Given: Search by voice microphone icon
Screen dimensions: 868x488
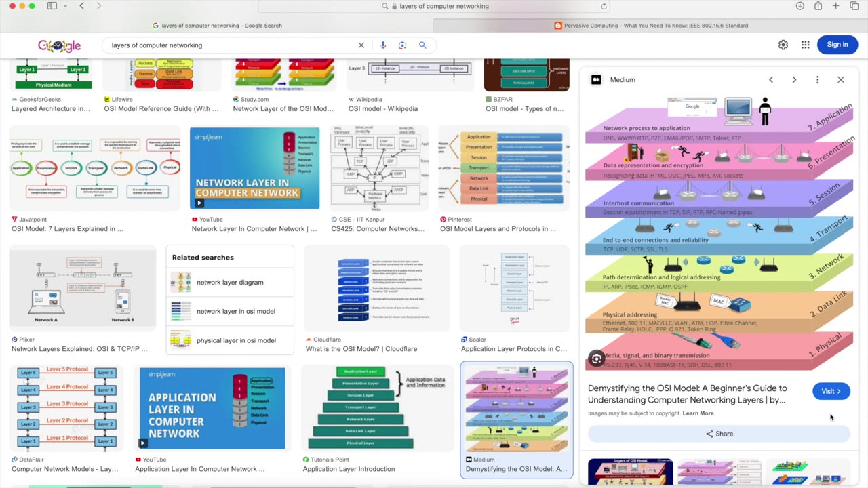Looking at the screenshot, I should tap(382, 45).
